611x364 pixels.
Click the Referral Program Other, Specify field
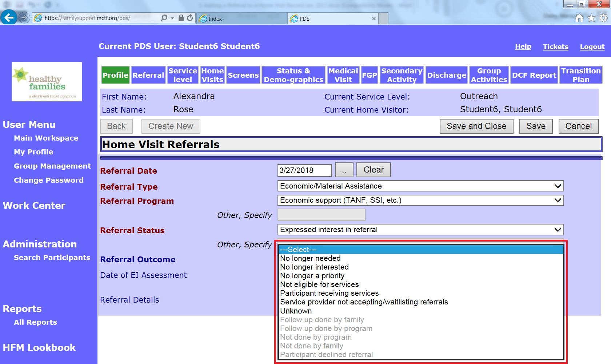tap(322, 215)
